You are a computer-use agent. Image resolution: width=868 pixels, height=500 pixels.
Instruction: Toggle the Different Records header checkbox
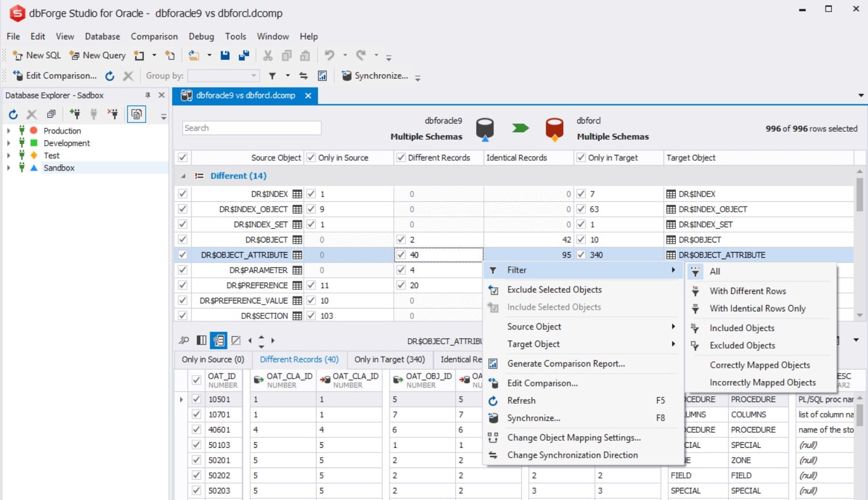tap(401, 157)
